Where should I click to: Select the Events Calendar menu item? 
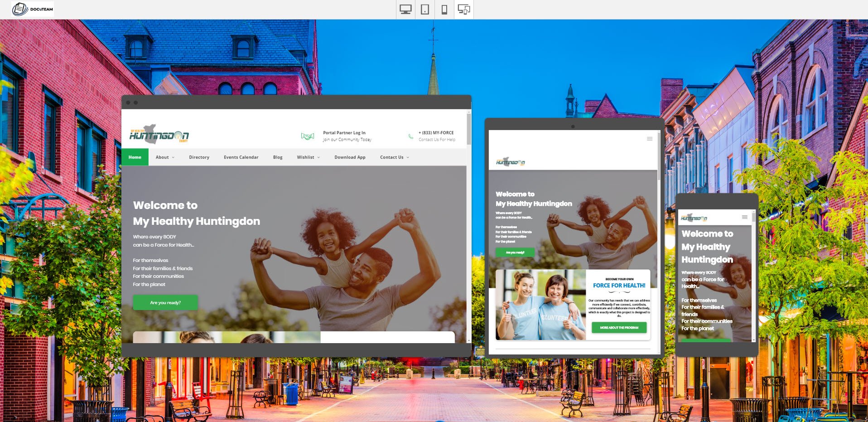[241, 157]
